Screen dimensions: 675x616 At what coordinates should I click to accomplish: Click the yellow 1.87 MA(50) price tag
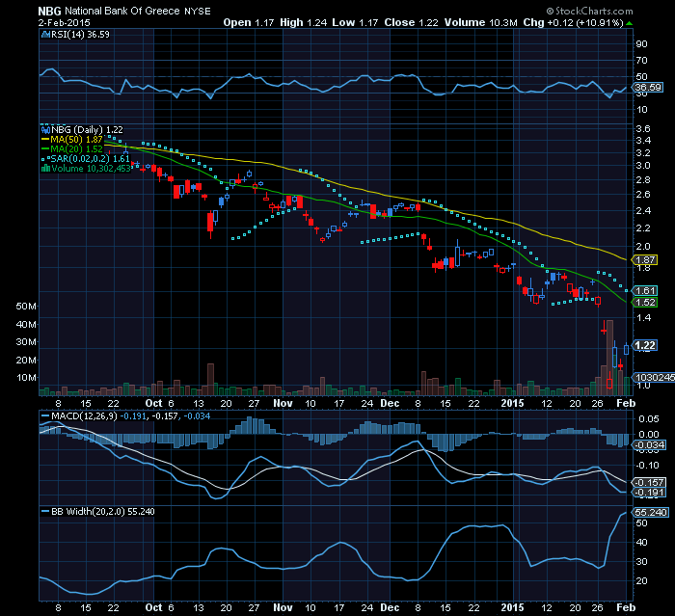644,260
